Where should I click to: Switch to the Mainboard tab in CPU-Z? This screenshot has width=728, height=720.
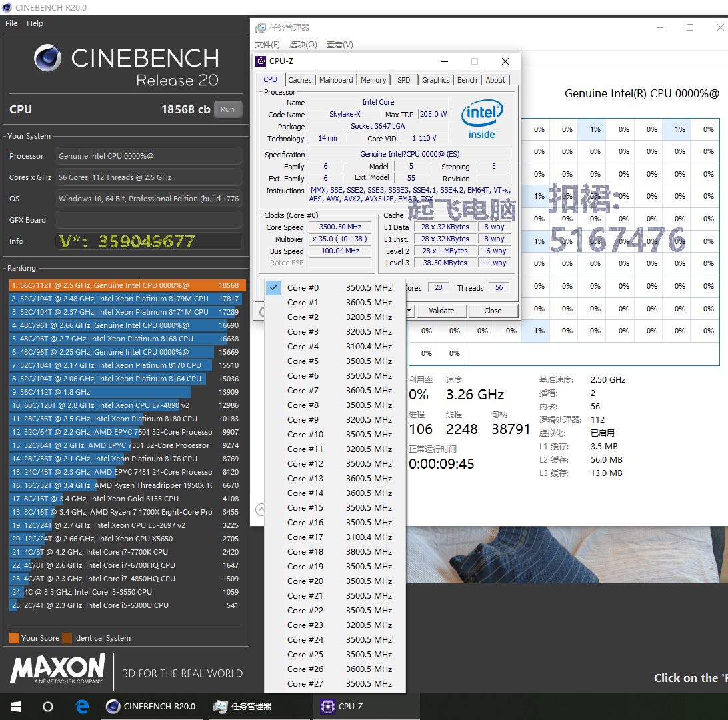click(x=336, y=80)
